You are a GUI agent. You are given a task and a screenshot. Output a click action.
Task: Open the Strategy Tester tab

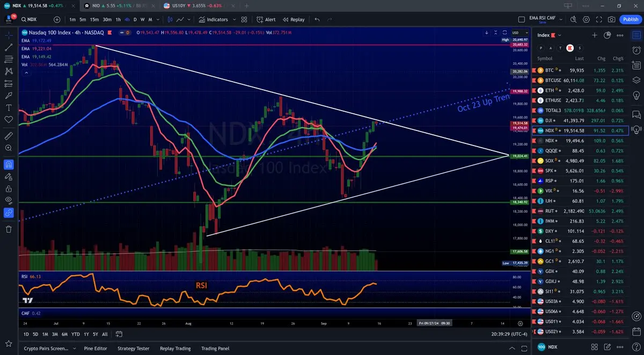(134, 349)
